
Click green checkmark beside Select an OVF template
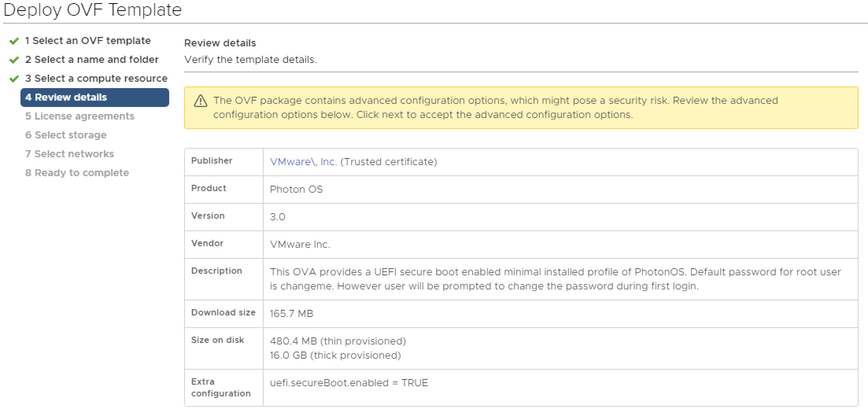14,41
